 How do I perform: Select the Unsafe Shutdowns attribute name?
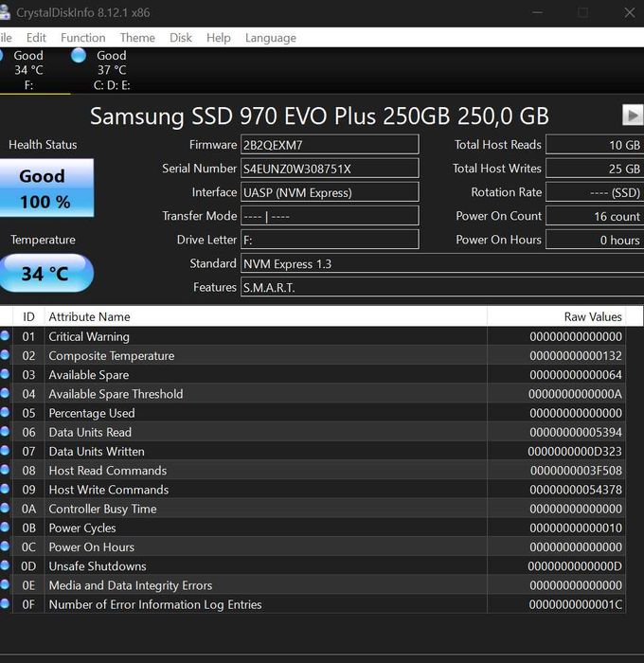[98, 566]
